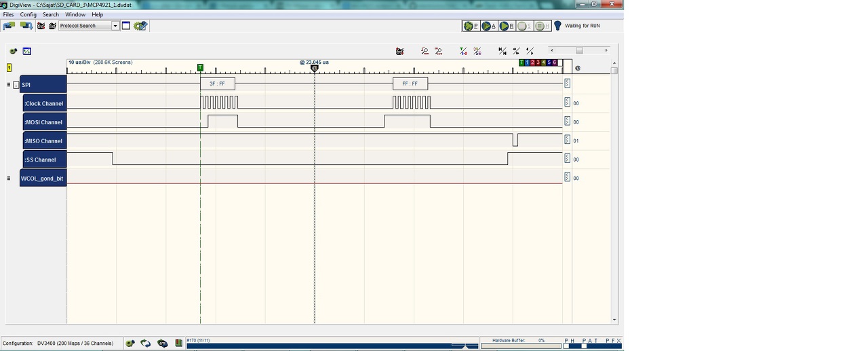Image resolution: width=868 pixels, height=351 pixels.
Task: Select the green T marker swatch
Action: (x=521, y=62)
